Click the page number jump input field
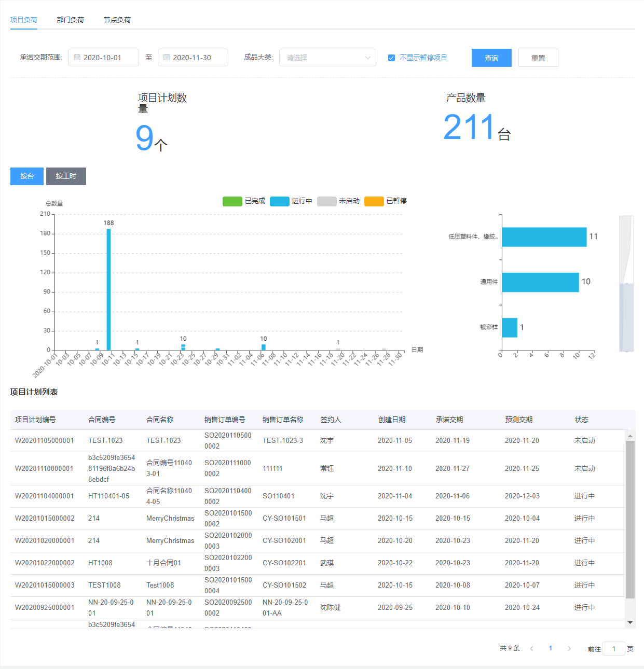This screenshot has width=644, height=669. click(x=613, y=649)
